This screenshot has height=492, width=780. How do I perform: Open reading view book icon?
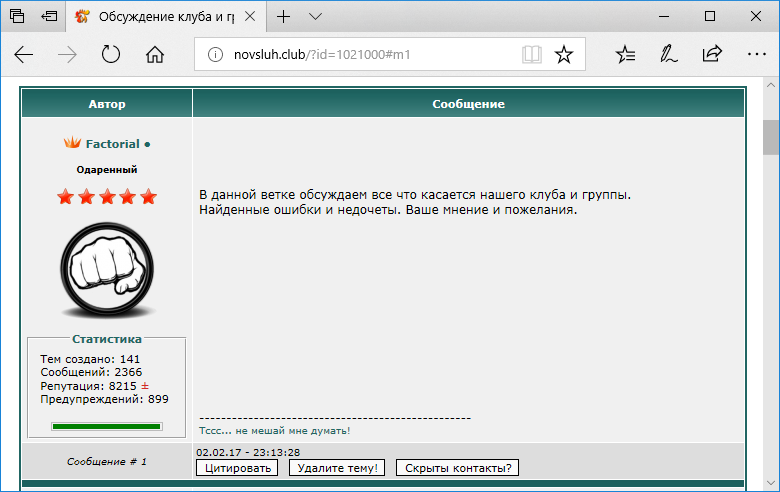532,54
